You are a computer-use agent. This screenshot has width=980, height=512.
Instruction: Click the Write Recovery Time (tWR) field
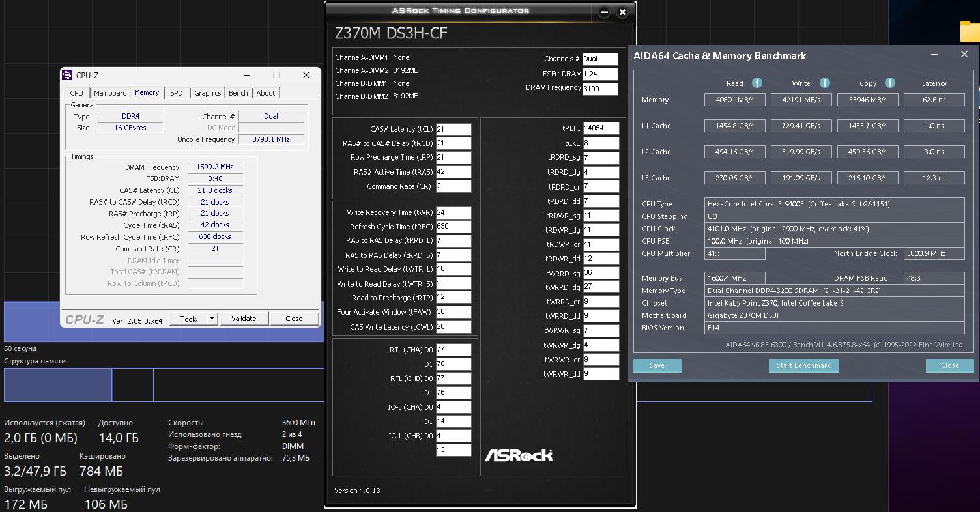[454, 212]
